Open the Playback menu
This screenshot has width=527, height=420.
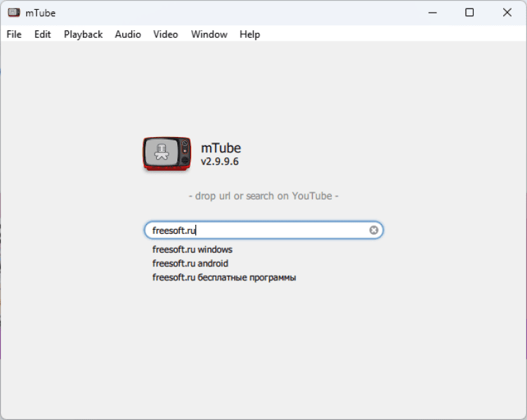tap(83, 34)
